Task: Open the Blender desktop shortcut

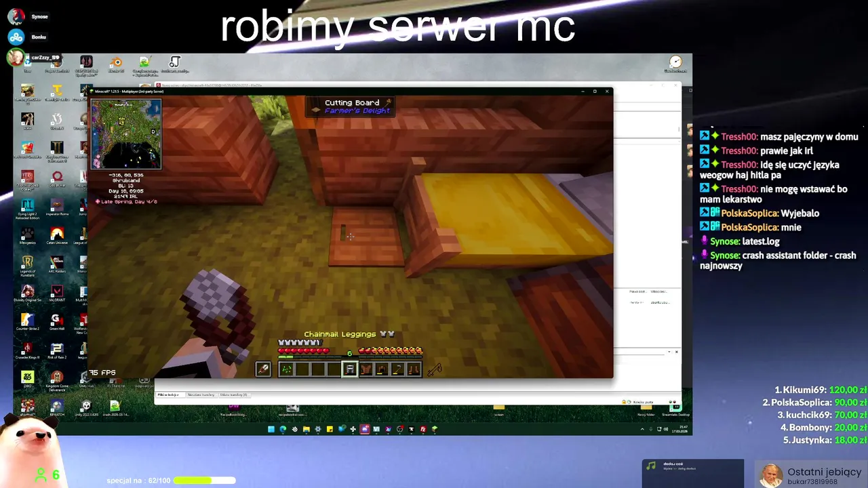Action: (x=116, y=64)
